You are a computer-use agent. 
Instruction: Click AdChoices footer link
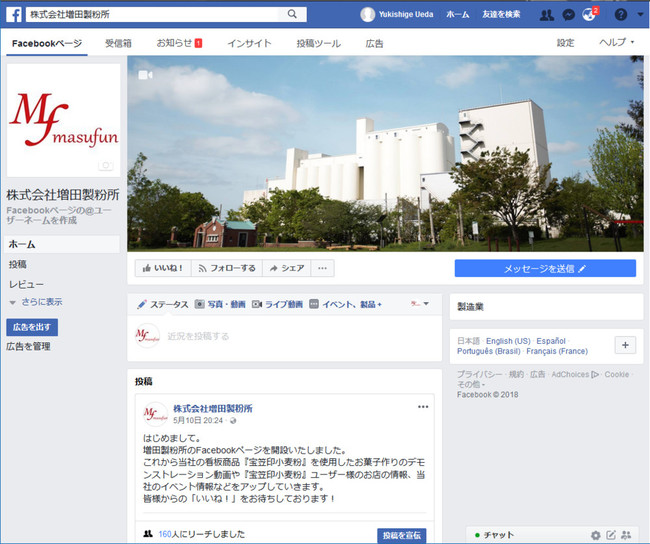point(575,374)
